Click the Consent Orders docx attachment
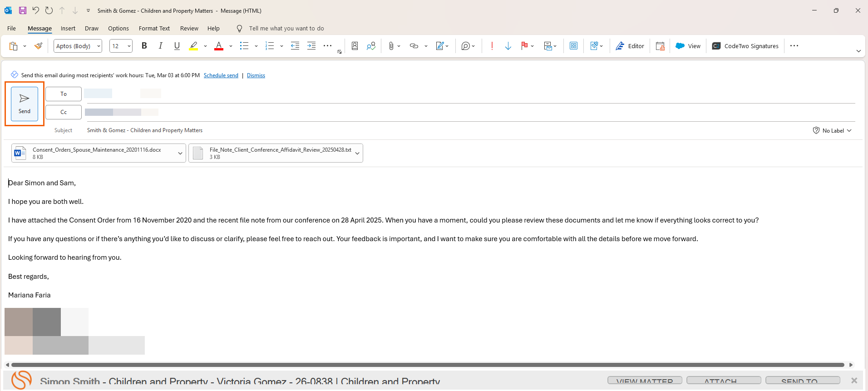The height and width of the screenshot is (391, 868). (x=96, y=153)
